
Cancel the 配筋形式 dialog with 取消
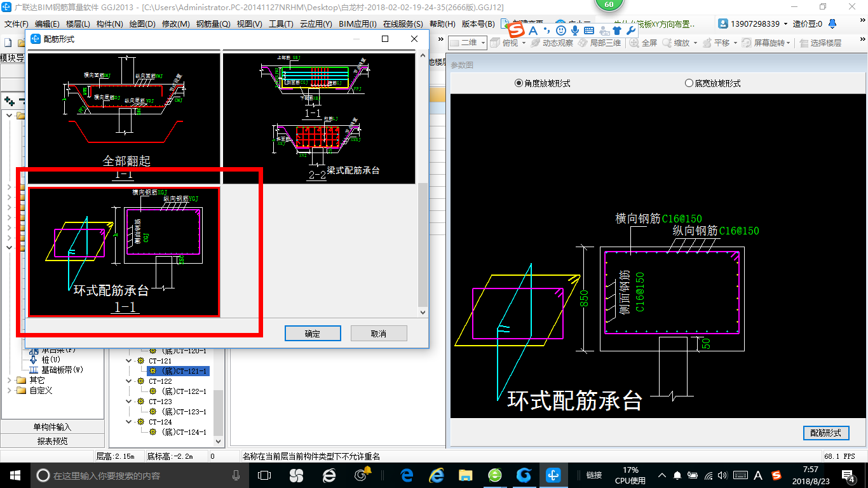(x=379, y=334)
